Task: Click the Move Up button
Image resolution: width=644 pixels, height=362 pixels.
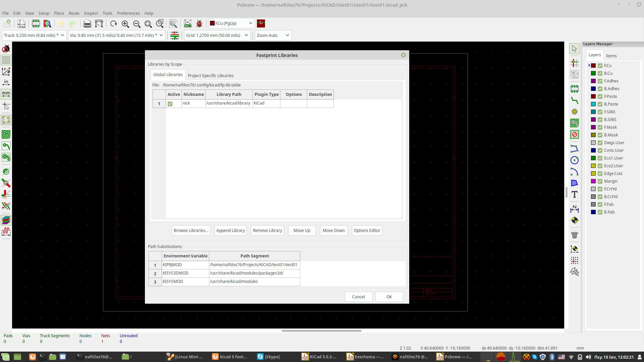Action: [302, 230]
